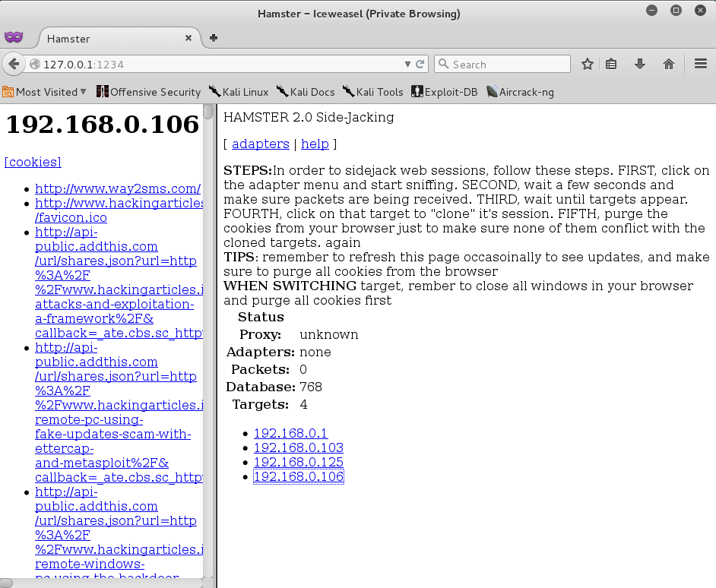Open the [cookies] link
The height and width of the screenshot is (588, 716).
tap(33, 162)
